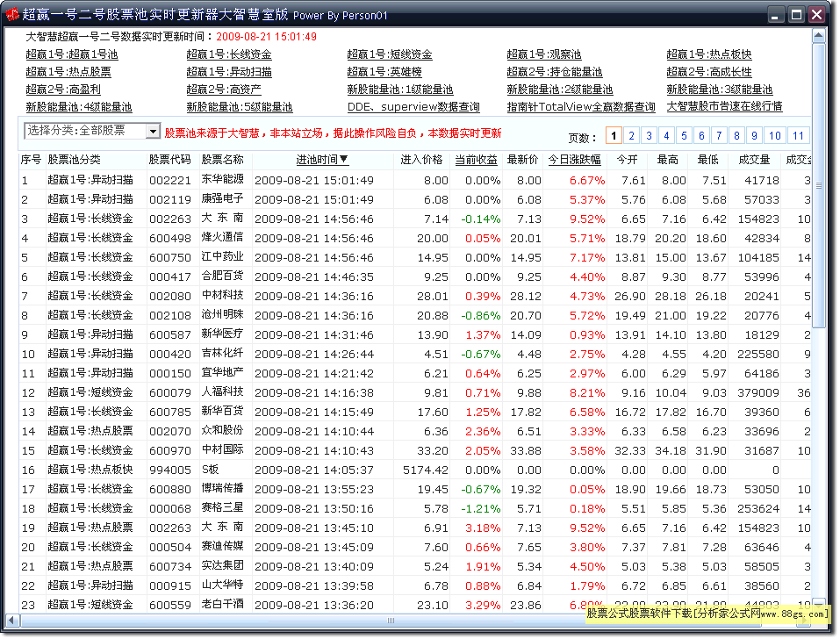Open 大智慧股市告速在线行情 link
This screenshot has height=639, width=840.
coord(724,106)
